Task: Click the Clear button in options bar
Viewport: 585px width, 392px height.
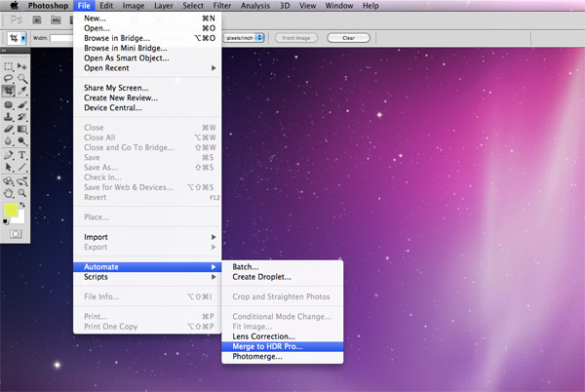Action: tap(348, 38)
